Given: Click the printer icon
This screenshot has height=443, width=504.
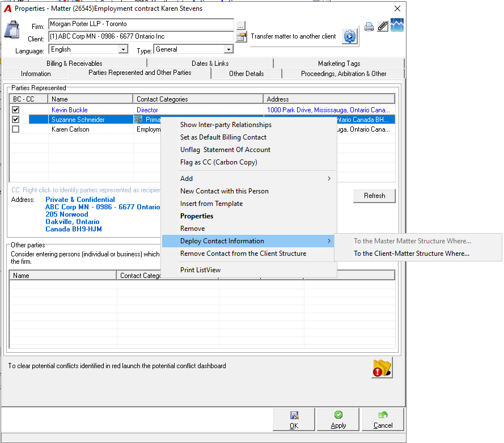Looking at the screenshot, I should [369, 27].
